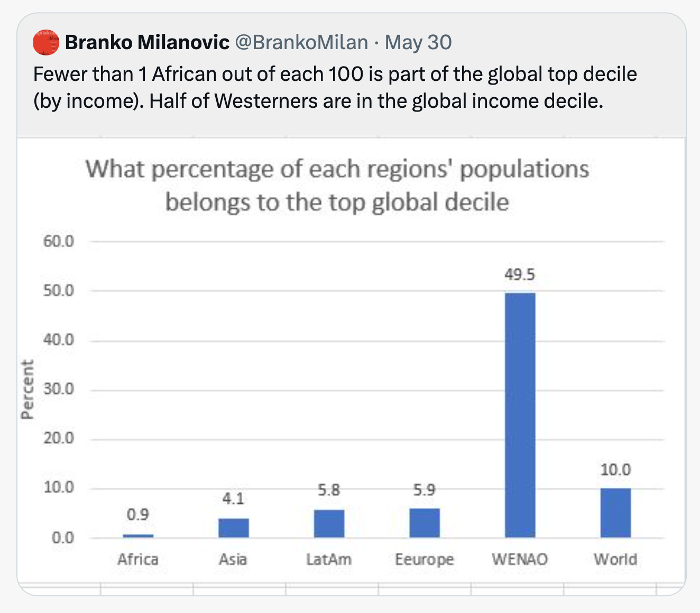Click the LatAm bar in the chart

[x=329, y=523]
